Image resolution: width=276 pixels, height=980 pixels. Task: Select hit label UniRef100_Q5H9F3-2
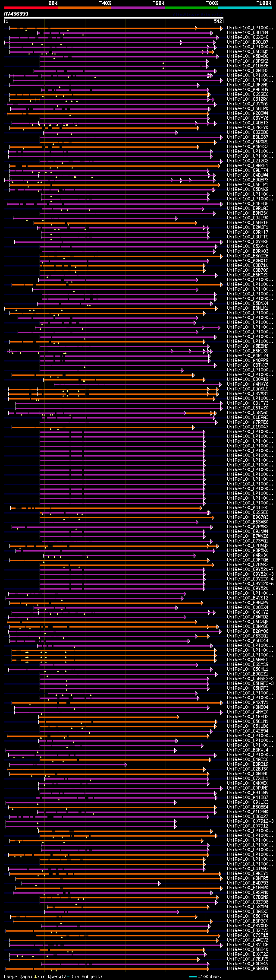[x=250, y=679]
